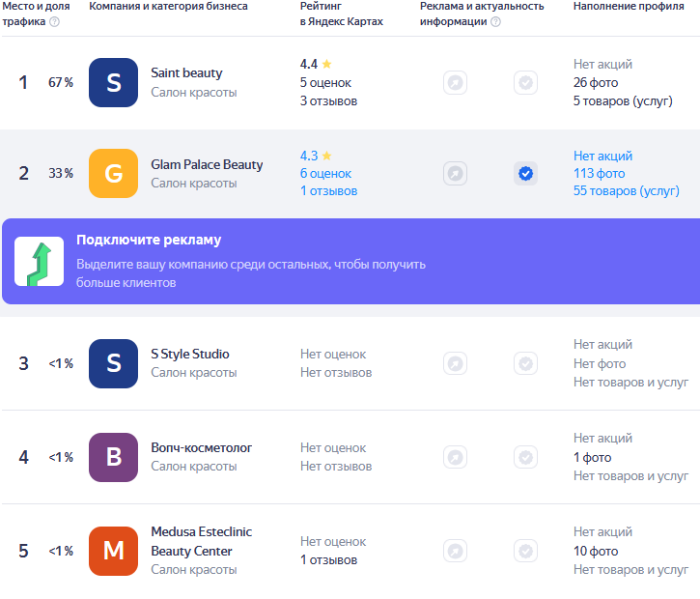The image size is (700, 599).
Task: Click help icon next to 'доля трафика'
Action: point(54,22)
